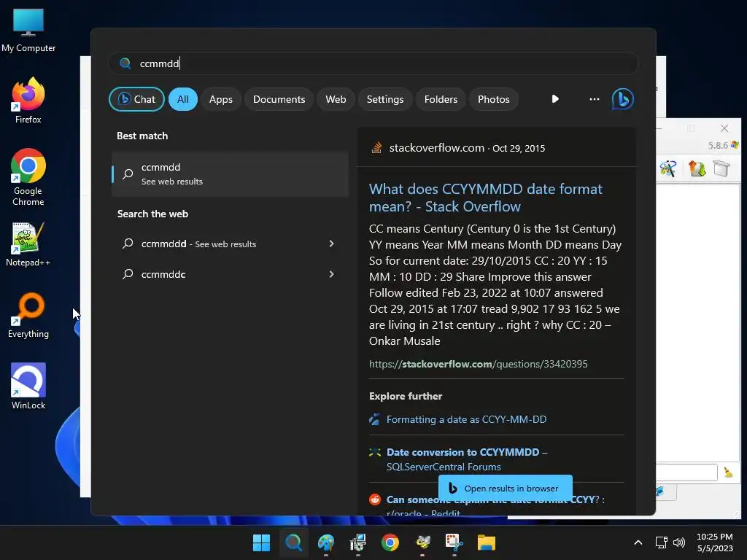
Task: Select the ccmmddd web suggestion
Action: pyautogui.click(x=230, y=244)
